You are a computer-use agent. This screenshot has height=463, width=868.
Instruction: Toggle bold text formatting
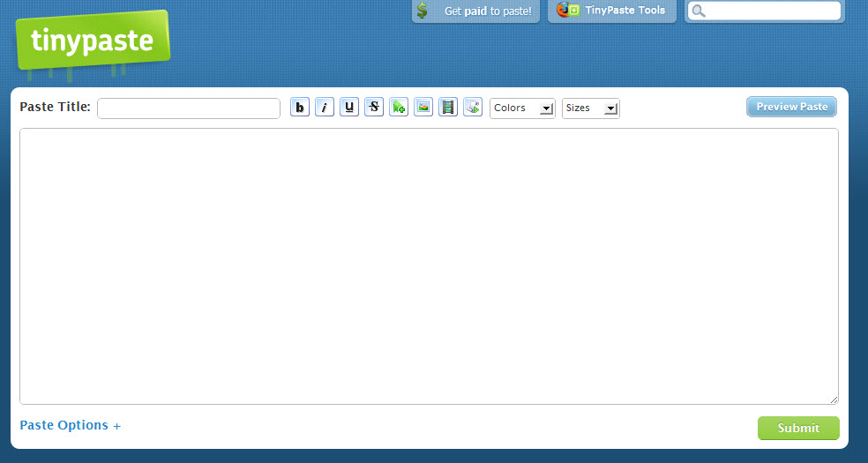pyautogui.click(x=300, y=108)
